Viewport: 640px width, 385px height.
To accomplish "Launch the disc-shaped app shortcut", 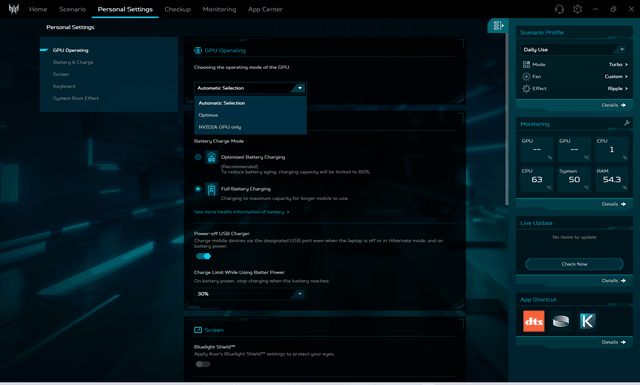I will (x=560, y=321).
